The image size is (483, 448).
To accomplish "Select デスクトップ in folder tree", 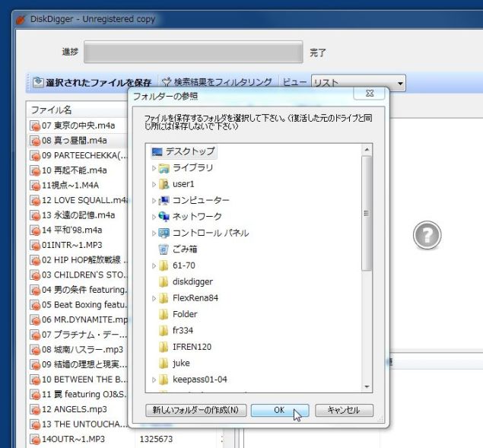I will 183,151.
